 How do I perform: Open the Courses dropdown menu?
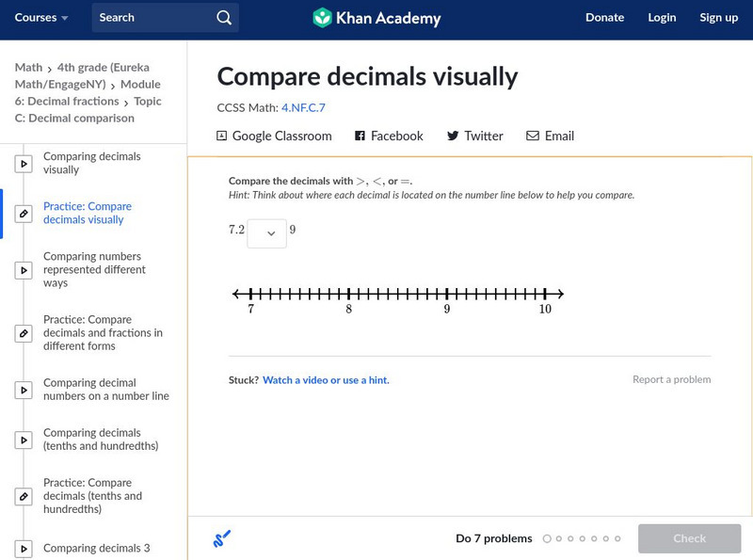point(41,18)
